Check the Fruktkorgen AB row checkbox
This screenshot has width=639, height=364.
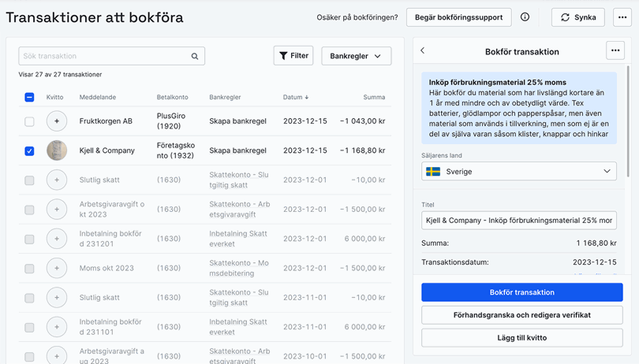(29, 122)
